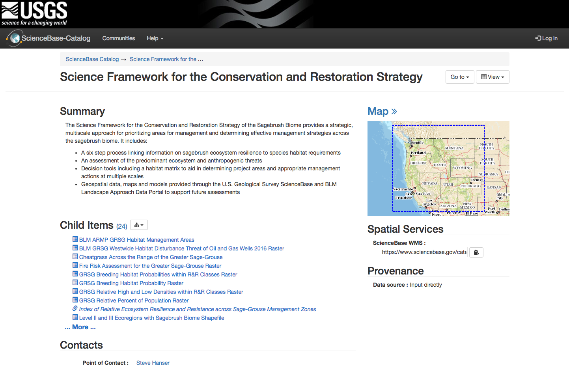This screenshot has width=569, height=392.
Task: Click the Provenance heading
Action: point(396,271)
